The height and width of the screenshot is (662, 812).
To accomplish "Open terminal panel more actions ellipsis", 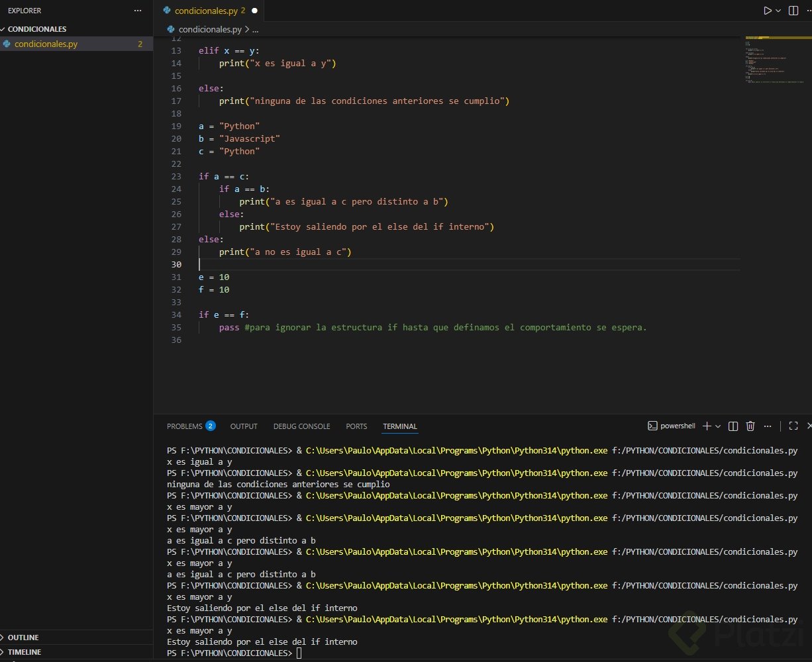I will [x=768, y=426].
